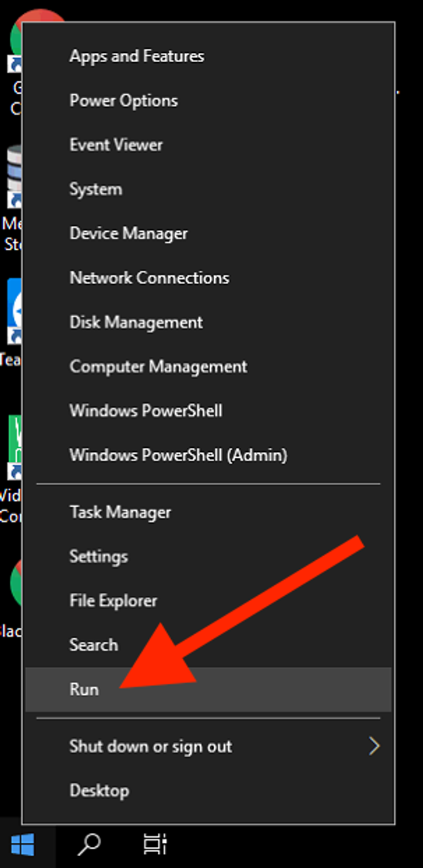This screenshot has width=423, height=868.
Task: Open Network Connections
Action: (149, 277)
